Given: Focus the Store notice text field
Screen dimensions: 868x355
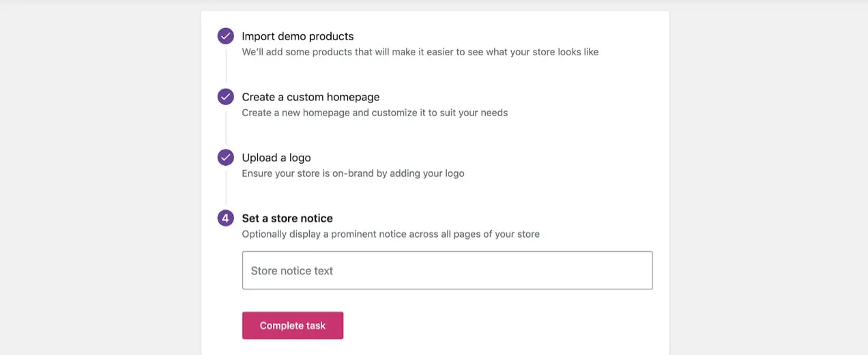Looking at the screenshot, I should (448, 270).
